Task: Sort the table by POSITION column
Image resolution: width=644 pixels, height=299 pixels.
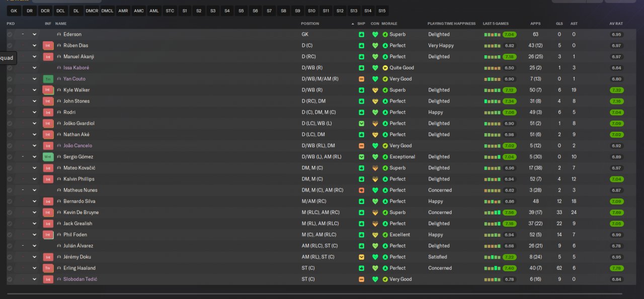Action: (x=310, y=24)
